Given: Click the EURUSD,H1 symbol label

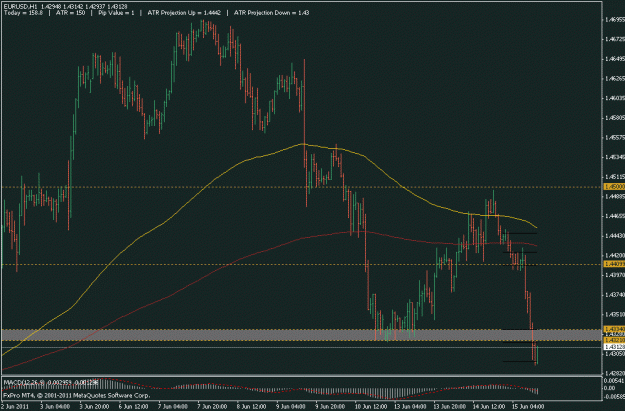Looking at the screenshot, I should [20, 7].
